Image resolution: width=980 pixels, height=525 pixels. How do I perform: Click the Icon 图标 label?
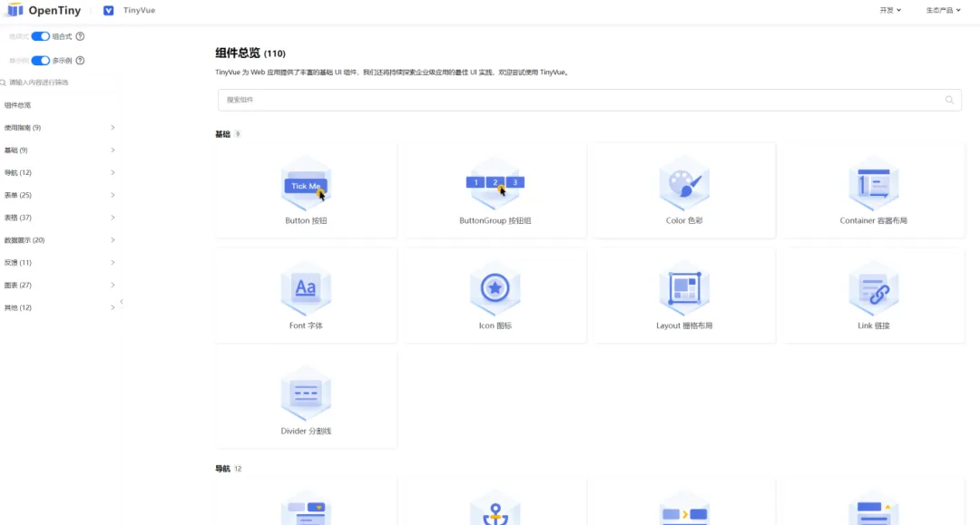pos(495,326)
